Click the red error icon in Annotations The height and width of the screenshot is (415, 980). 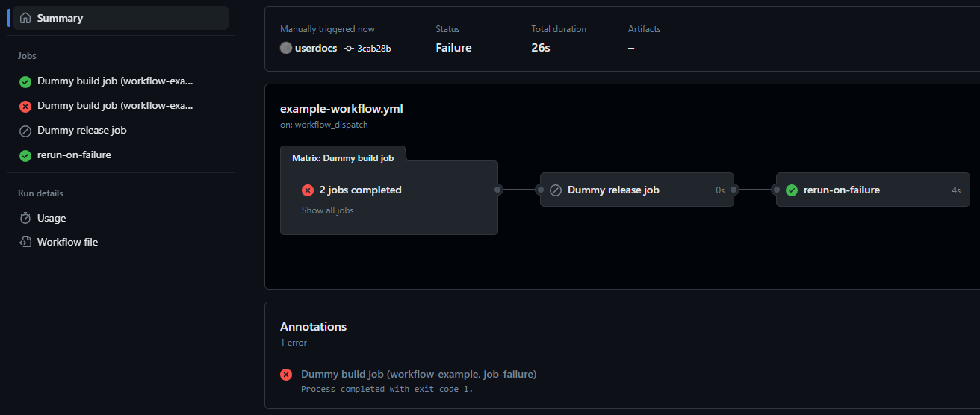286,375
